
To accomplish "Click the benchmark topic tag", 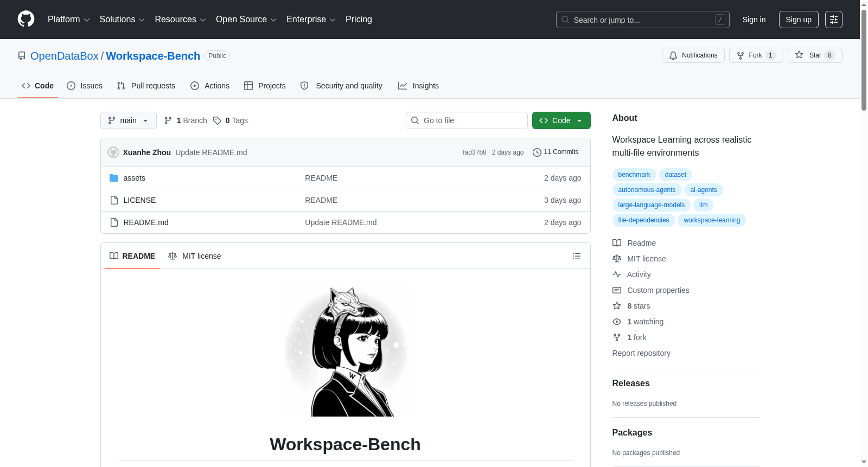I will click(634, 175).
